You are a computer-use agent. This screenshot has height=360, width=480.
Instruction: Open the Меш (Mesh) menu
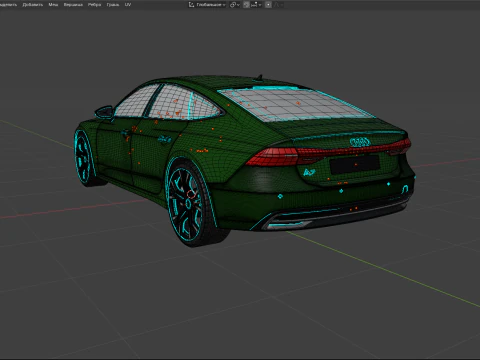53,5
